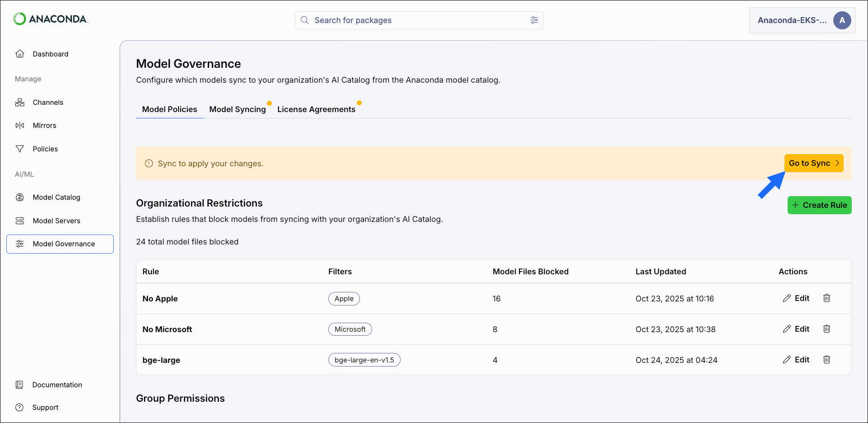The image size is (868, 423).
Task: Open the Support page
Action: [45, 408]
